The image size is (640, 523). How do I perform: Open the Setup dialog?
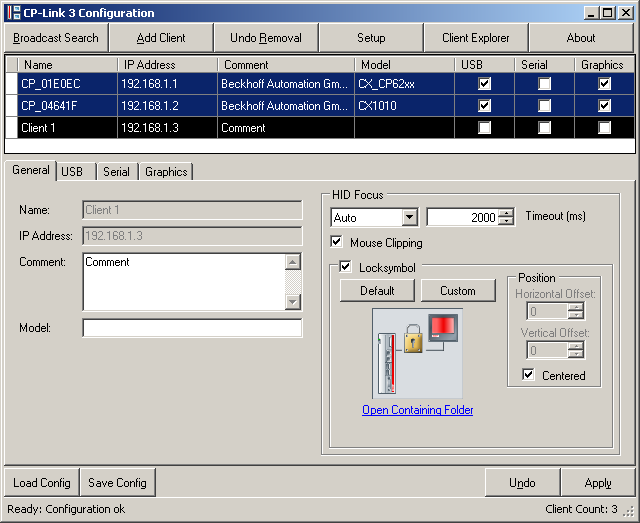371,38
